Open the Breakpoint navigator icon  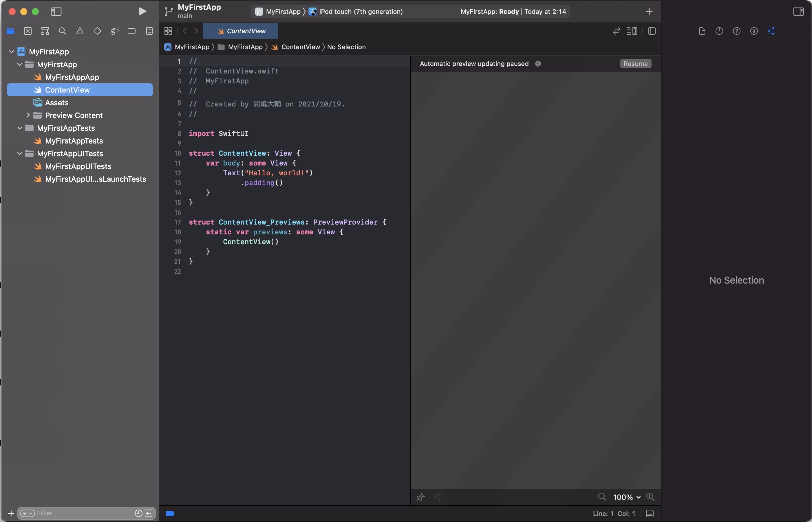[131, 31]
